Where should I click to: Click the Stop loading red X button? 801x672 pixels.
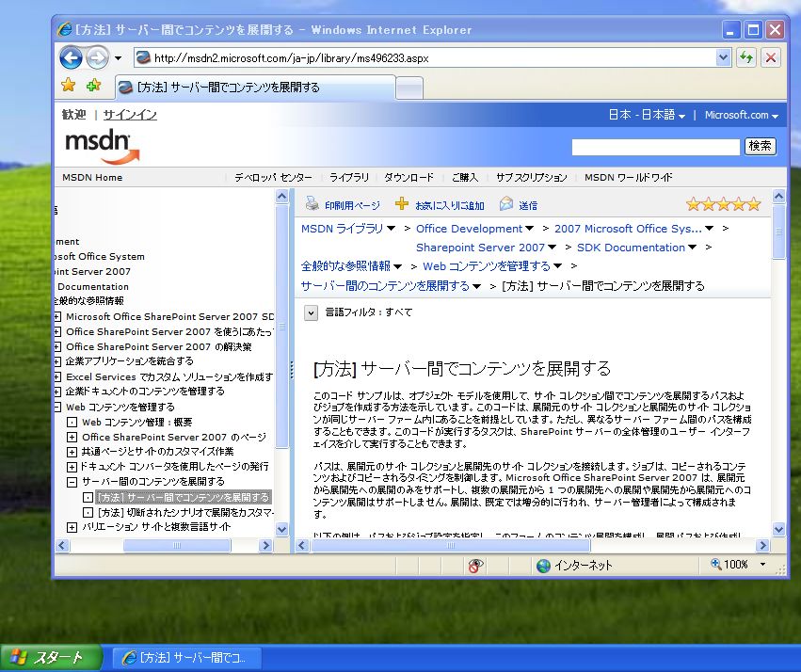pos(771,57)
